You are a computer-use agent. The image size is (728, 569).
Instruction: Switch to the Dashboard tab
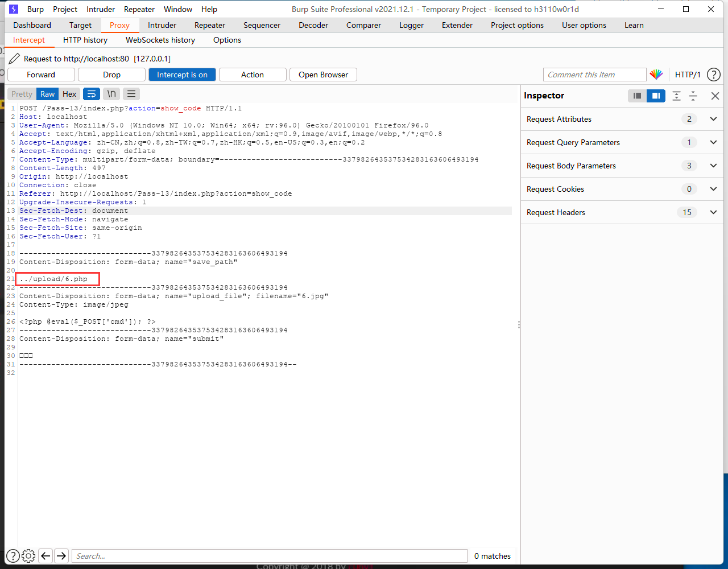[x=32, y=25]
